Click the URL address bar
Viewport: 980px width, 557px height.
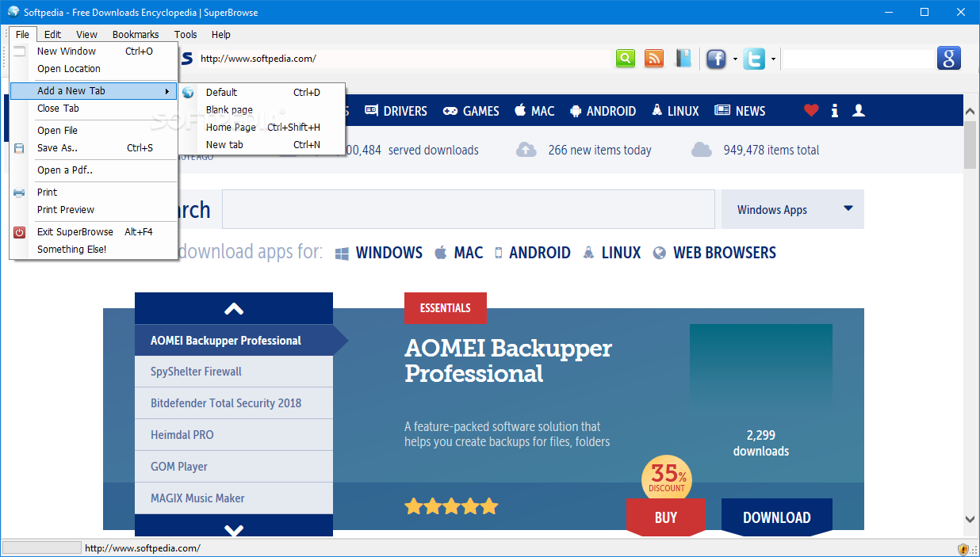[404, 59]
